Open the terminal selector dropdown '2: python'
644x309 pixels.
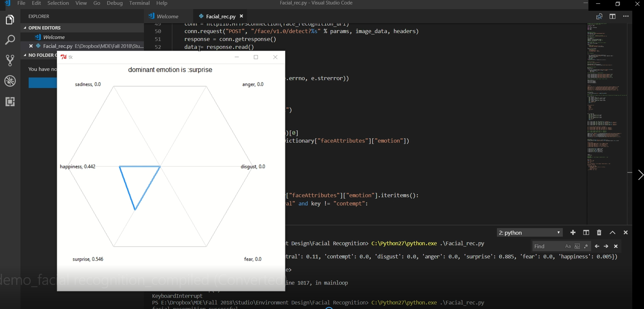[530, 233]
